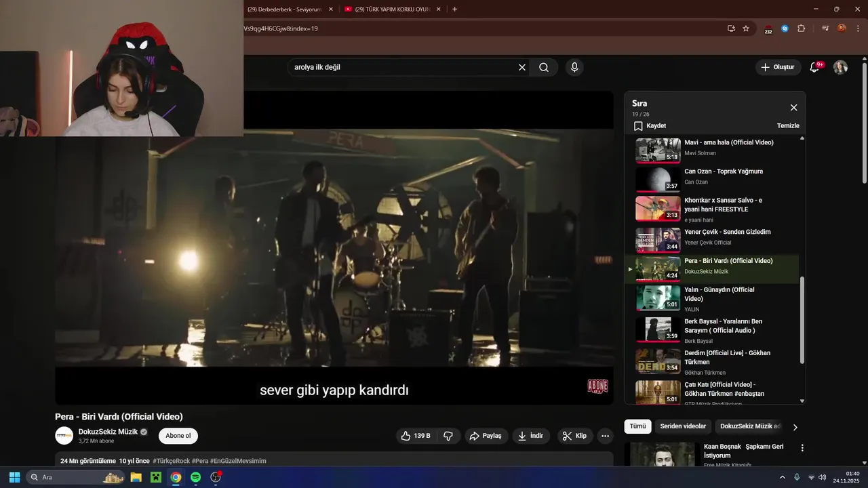Open DokuzSekiz Müzik channel name link

[108, 432]
